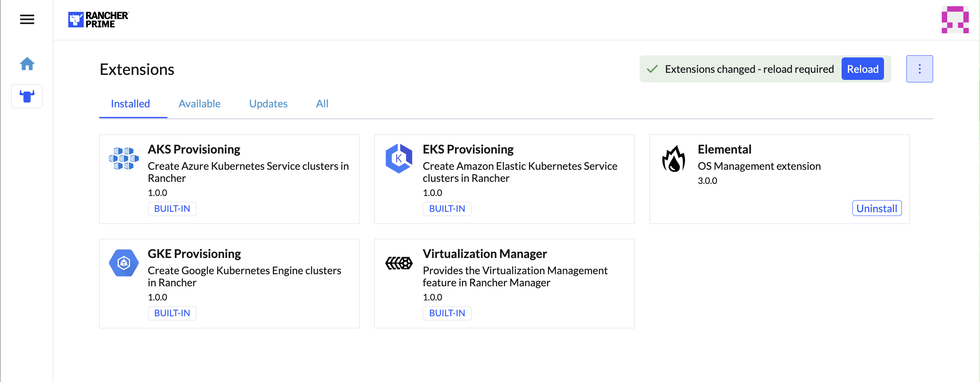980x382 pixels.
Task: Click the Virtualization Manager icon
Action: coord(399,263)
